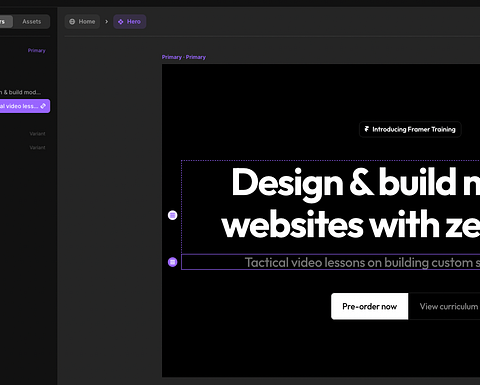Viewport: 480px width, 385px height.
Task: Click the Pre-order now button
Action: (370, 306)
